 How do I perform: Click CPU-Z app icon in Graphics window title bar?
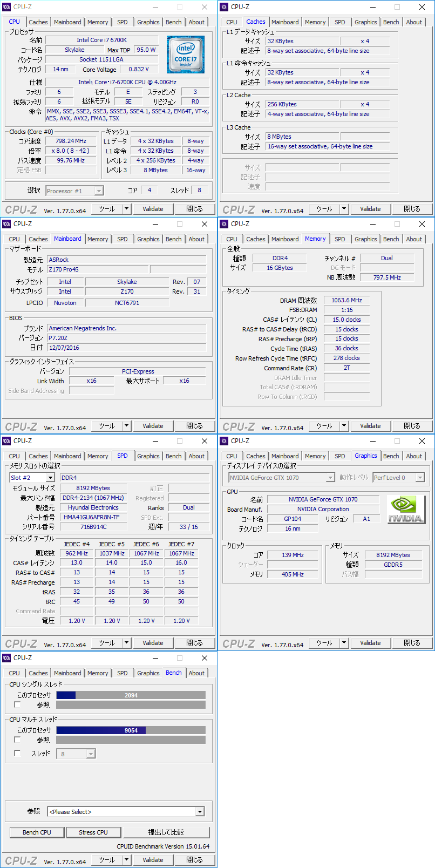tap(225, 441)
